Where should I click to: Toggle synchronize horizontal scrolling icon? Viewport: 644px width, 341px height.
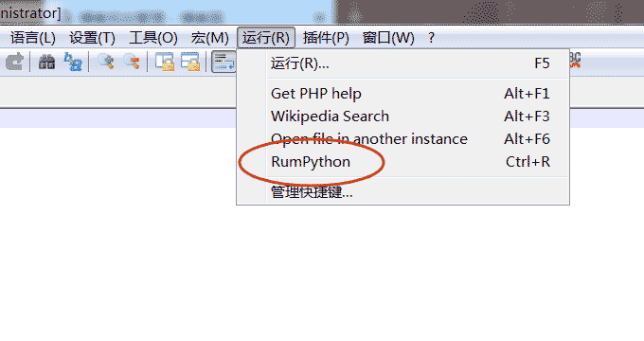(190, 62)
